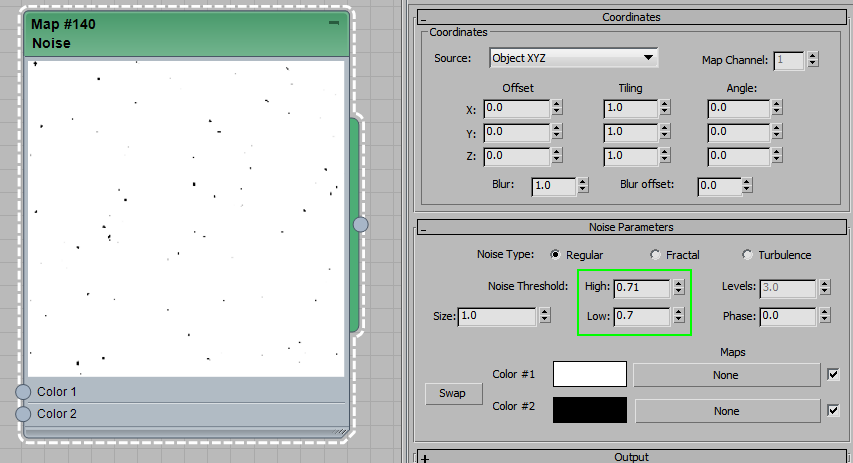Image resolution: width=853 pixels, height=463 pixels.
Task: Click the Color 1 input socket
Action: click(x=23, y=391)
